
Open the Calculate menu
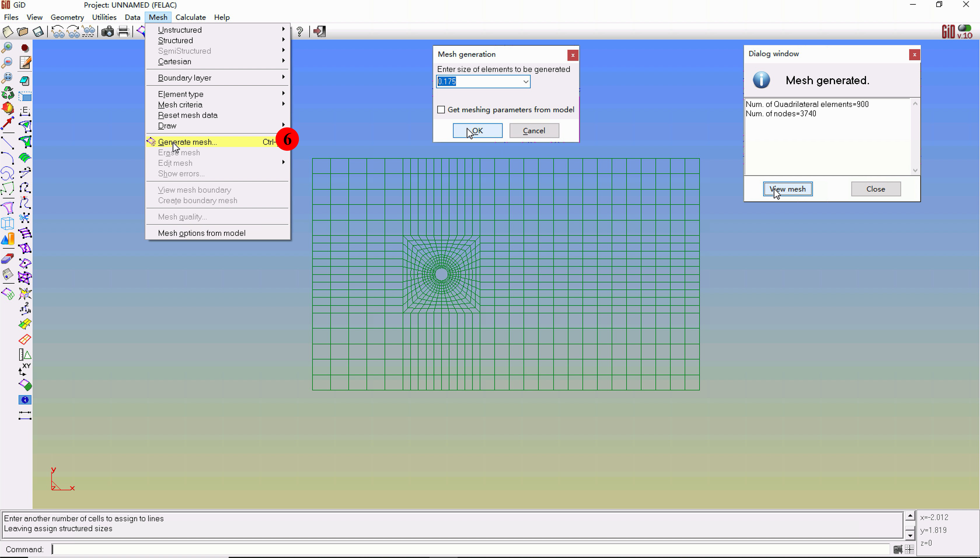coord(191,17)
